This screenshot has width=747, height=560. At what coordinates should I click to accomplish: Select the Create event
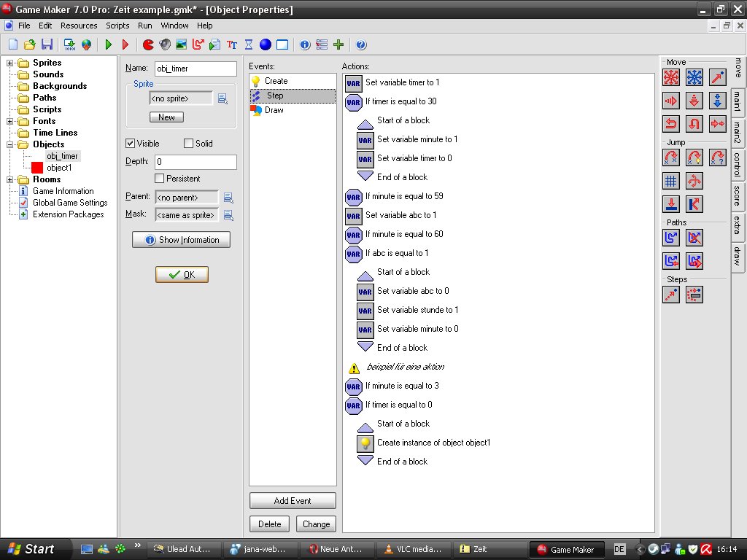click(x=293, y=81)
